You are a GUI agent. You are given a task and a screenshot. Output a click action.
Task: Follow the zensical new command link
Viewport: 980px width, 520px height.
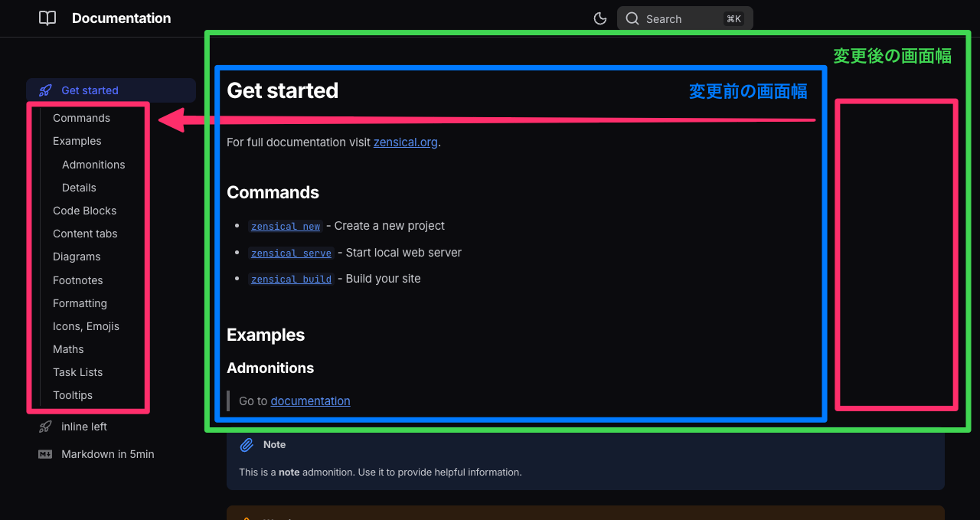[286, 227]
